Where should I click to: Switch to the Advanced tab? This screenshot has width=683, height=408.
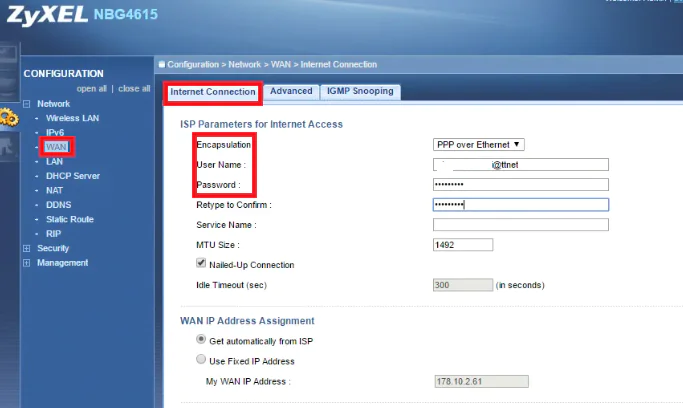click(291, 91)
